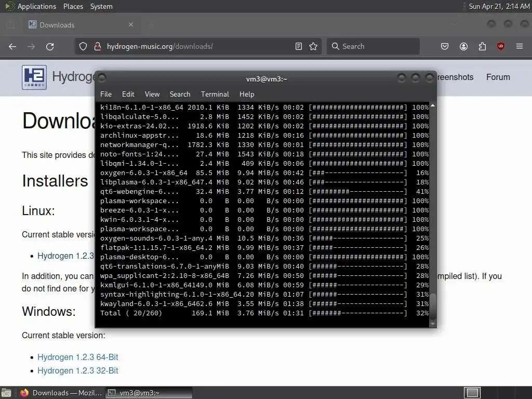Open the terminal Edit menu
Screen dimensions: 532x399
click(x=128, y=95)
